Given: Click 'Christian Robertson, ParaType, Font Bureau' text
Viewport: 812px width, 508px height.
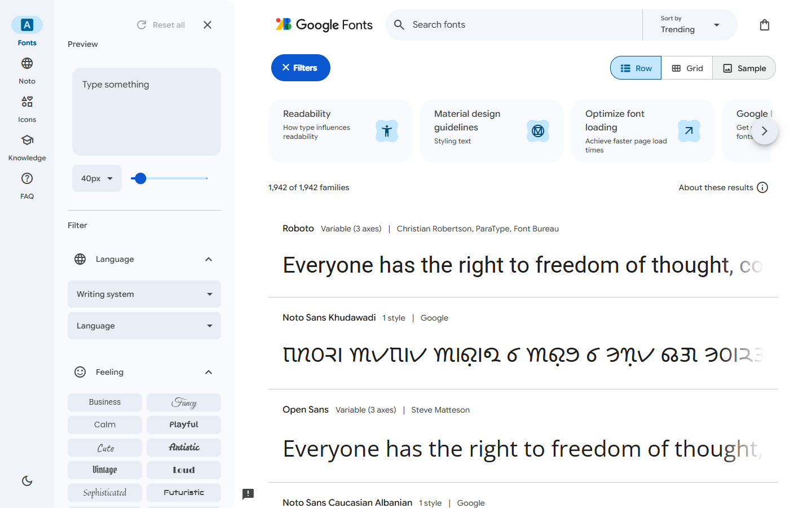Looking at the screenshot, I should coord(478,229).
